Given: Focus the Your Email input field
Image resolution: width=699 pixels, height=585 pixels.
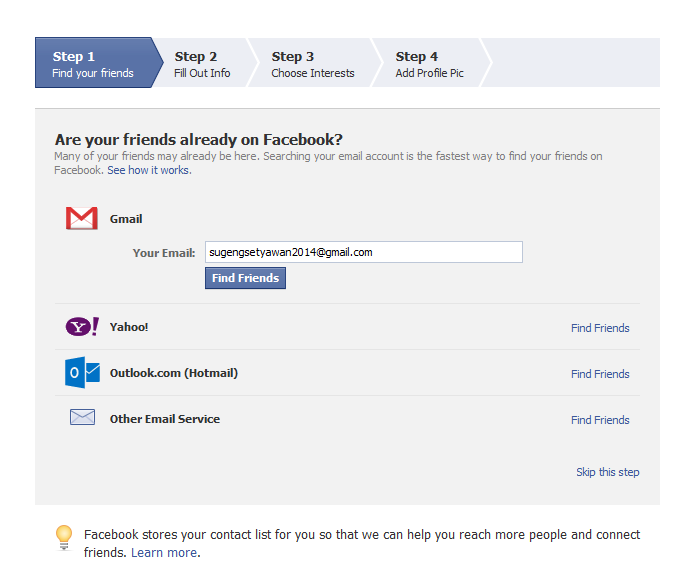Looking at the screenshot, I should click(364, 252).
